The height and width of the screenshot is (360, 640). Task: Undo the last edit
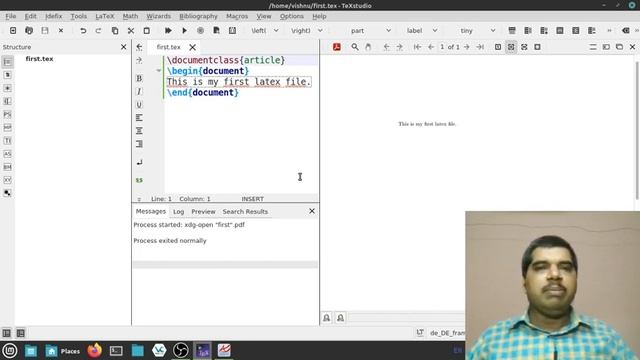[83, 31]
